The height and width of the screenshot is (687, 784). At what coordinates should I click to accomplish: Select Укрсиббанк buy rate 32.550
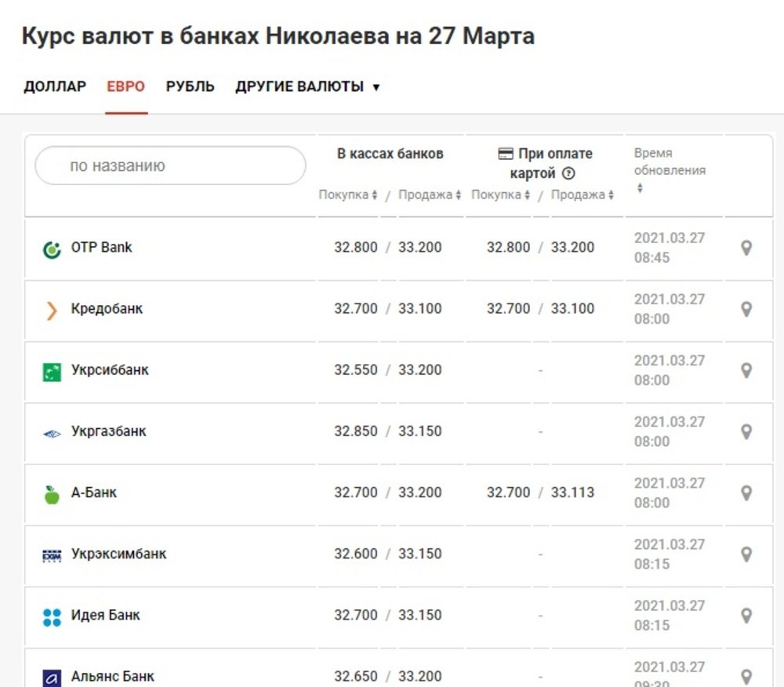point(356,370)
